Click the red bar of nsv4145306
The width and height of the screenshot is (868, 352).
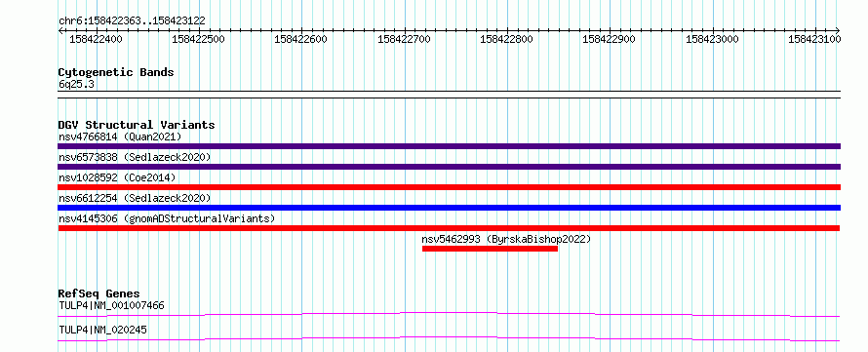pyautogui.click(x=449, y=228)
